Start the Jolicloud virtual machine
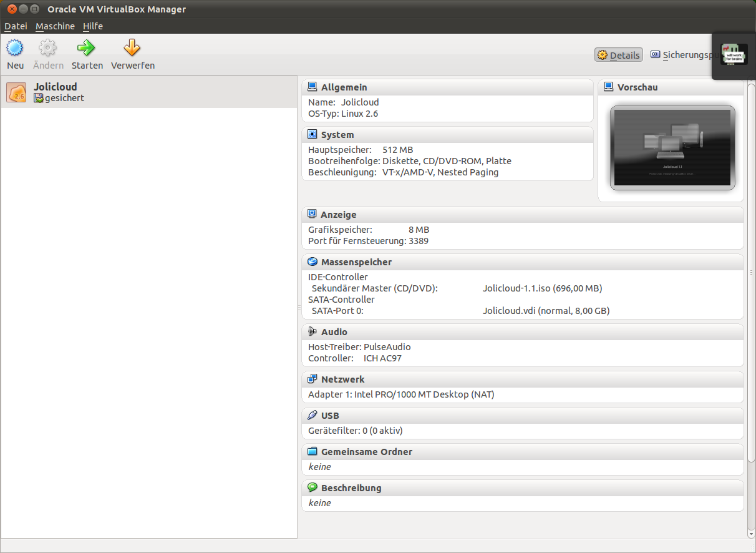 click(x=87, y=54)
